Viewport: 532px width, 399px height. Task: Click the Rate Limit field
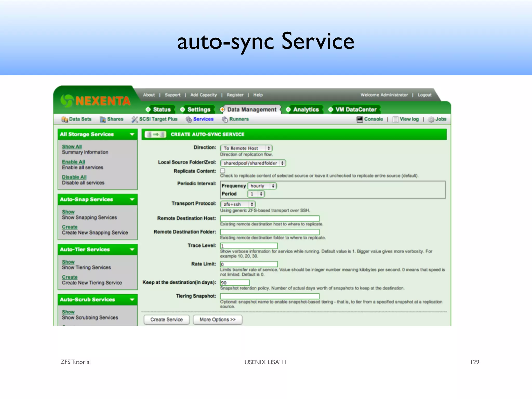click(249, 264)
